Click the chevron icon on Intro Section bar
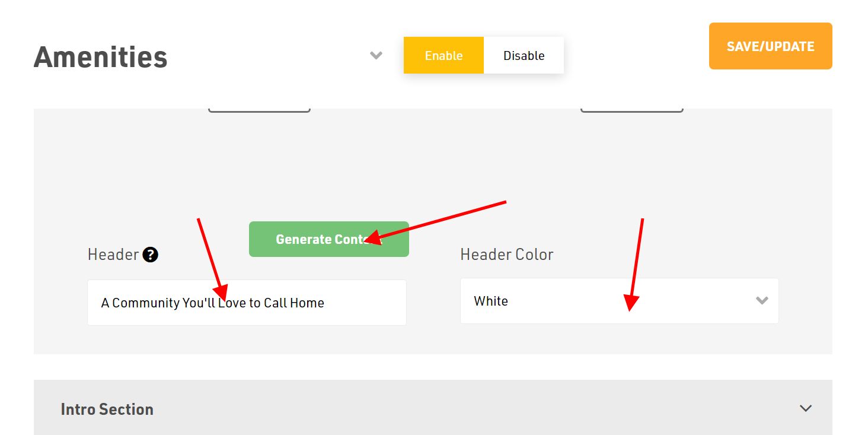The width and height of the screenshot is (868, 435). 805,408
